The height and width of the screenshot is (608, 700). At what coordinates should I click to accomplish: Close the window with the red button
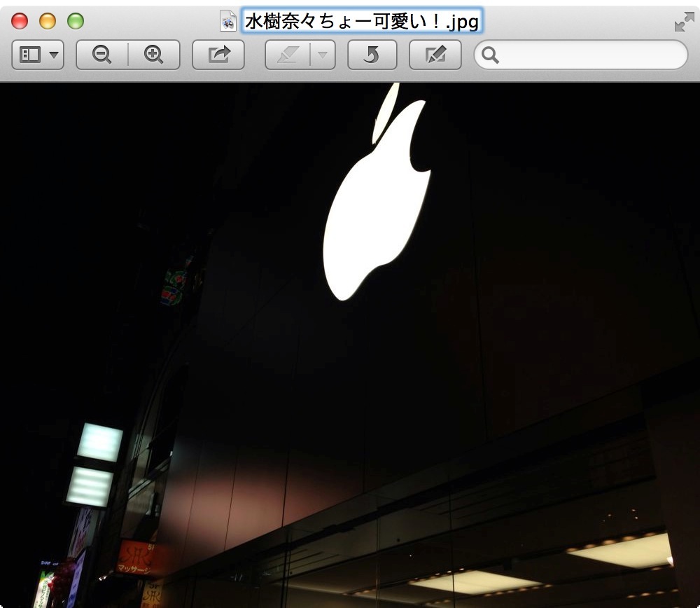[x=20, y=21]
